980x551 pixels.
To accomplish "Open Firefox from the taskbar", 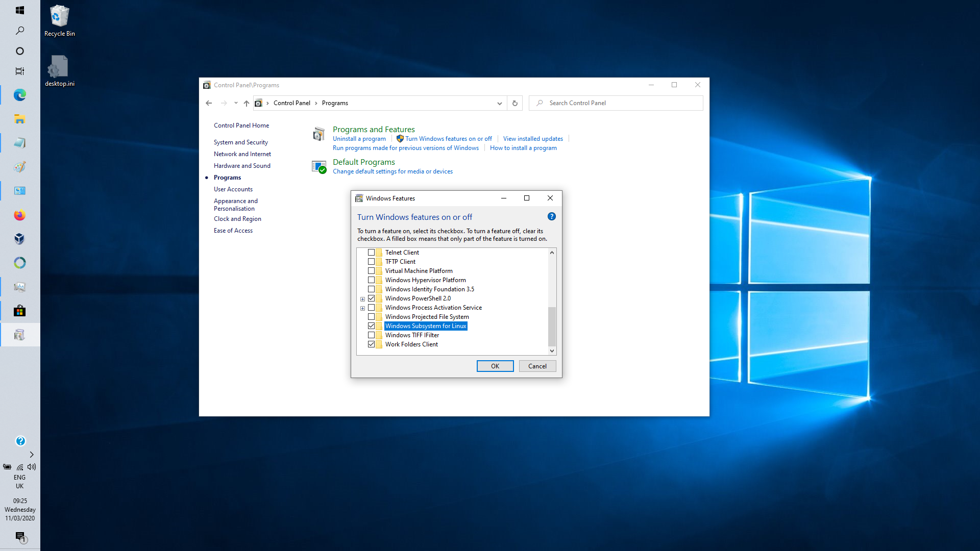I will tap(20, 215).
